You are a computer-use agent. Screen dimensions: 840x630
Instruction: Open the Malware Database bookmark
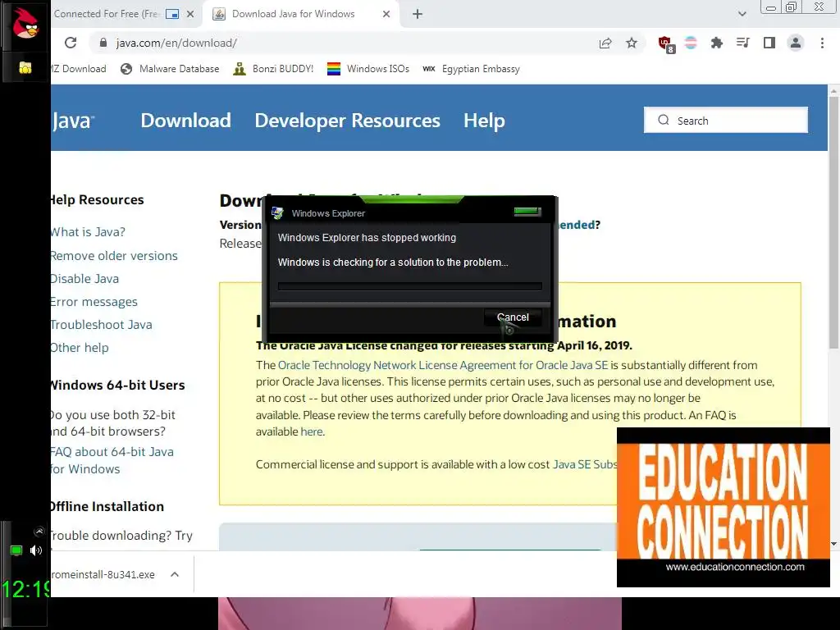point(170,69)
